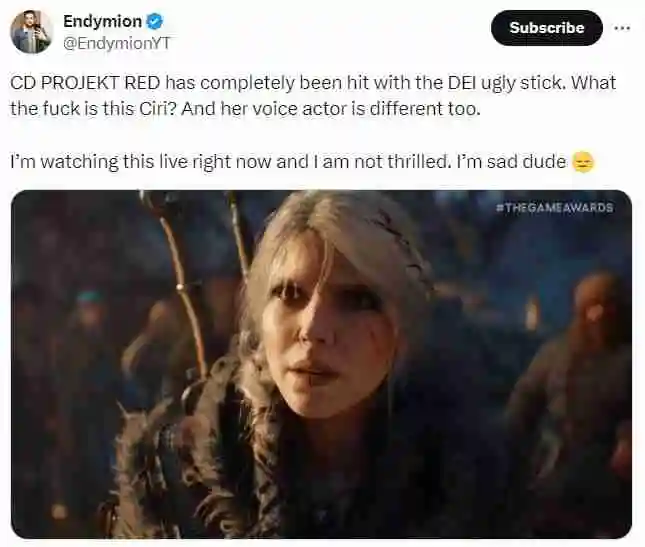Open the Endymion display name link

click(101, 21)
